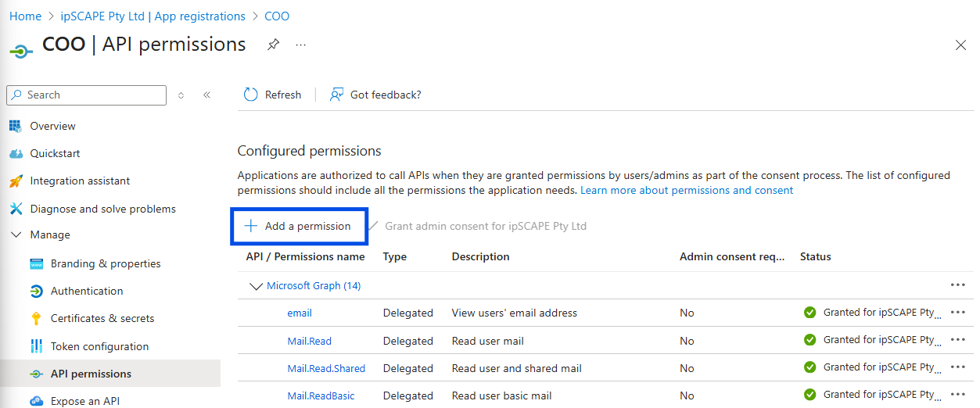Open Learn more about permissions and consent link
This screenshot has width=980, height=408.
tap(687, 190)
